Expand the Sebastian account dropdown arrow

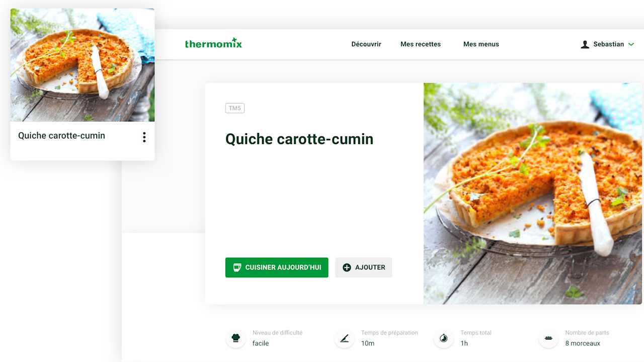[x=631, y=44]
